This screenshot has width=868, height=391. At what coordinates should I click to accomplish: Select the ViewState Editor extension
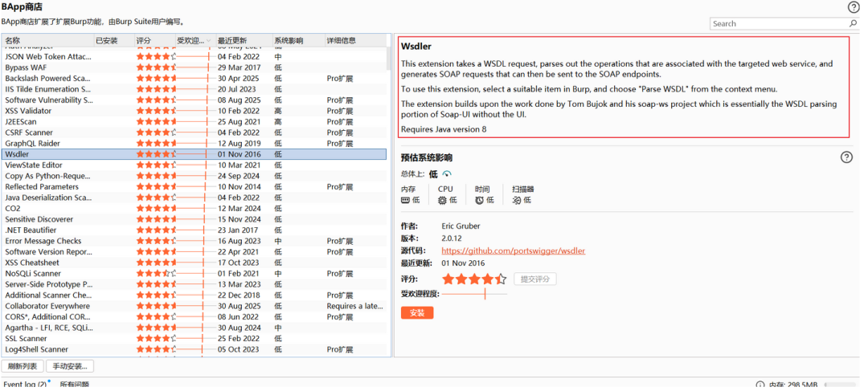tap(194, 165)
